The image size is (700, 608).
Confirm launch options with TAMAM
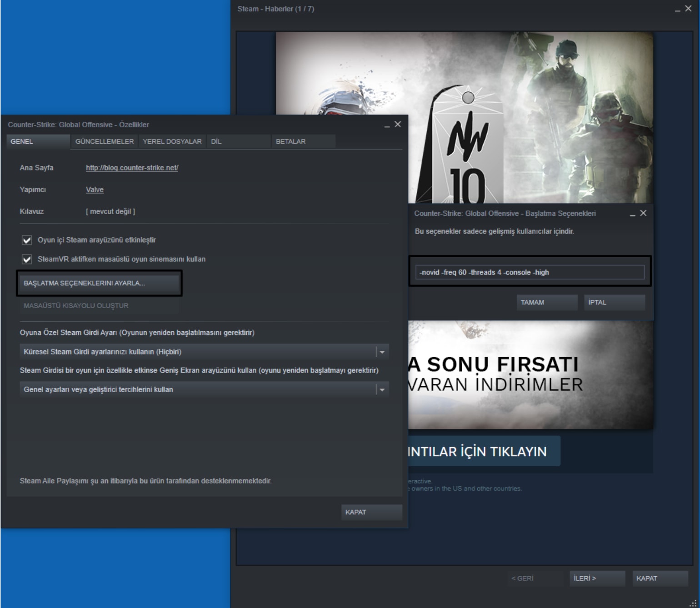[546, 302]
